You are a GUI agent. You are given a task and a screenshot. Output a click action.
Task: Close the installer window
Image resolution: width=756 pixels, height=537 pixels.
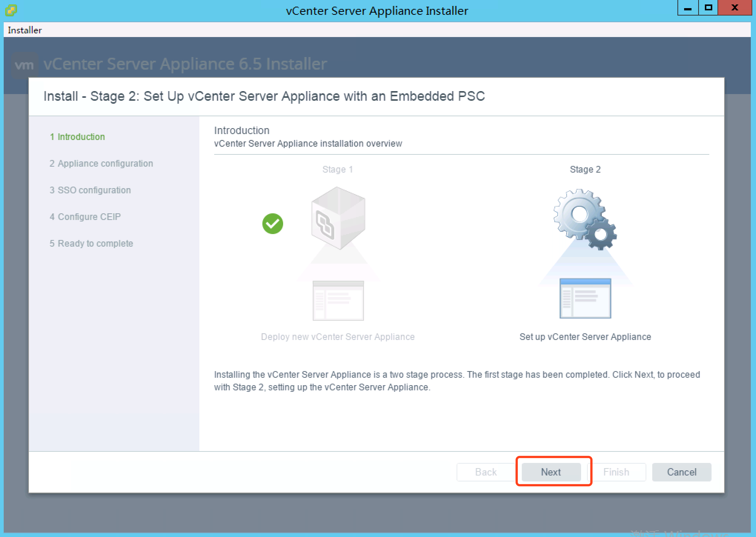(x=735, y=8)
